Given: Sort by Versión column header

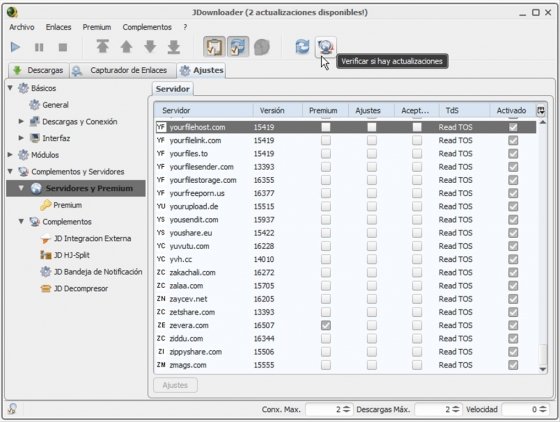Looking at the screenshot, I should coord(278,111).
